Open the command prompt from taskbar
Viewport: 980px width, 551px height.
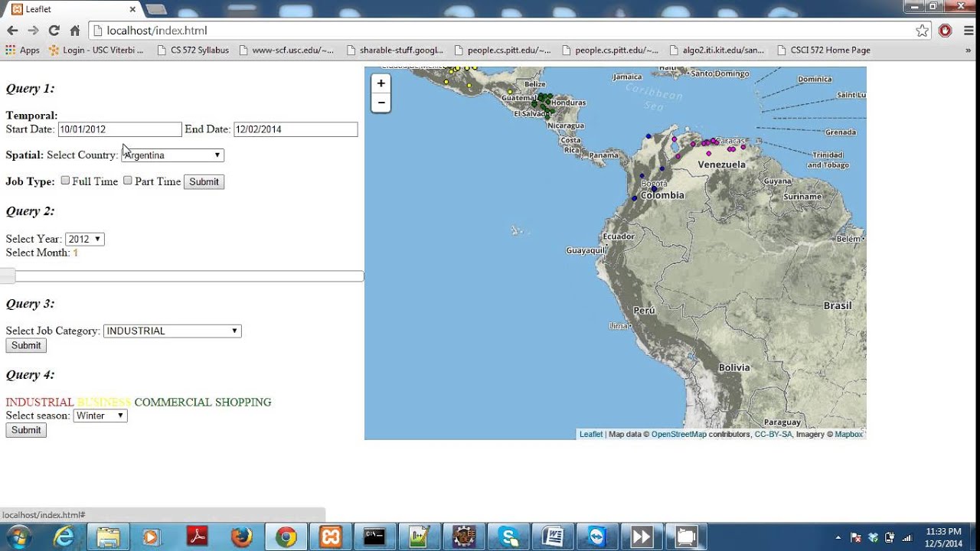pos(375,537)
